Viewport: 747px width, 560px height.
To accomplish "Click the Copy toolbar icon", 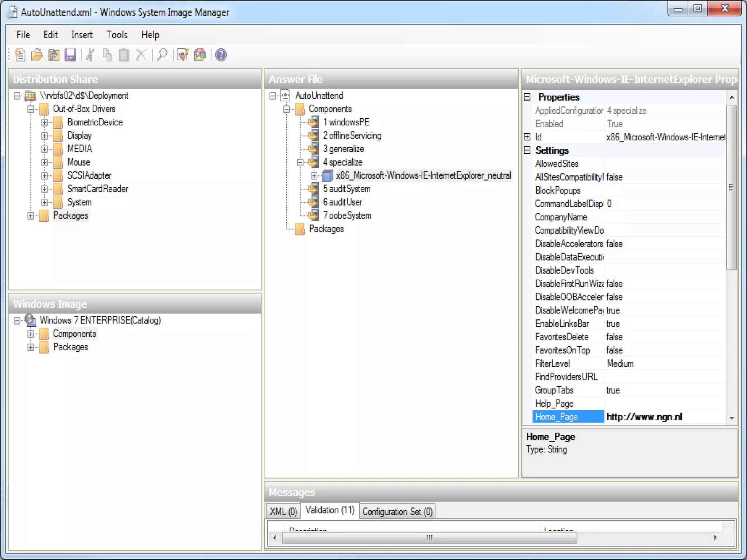I will point(107,55).
